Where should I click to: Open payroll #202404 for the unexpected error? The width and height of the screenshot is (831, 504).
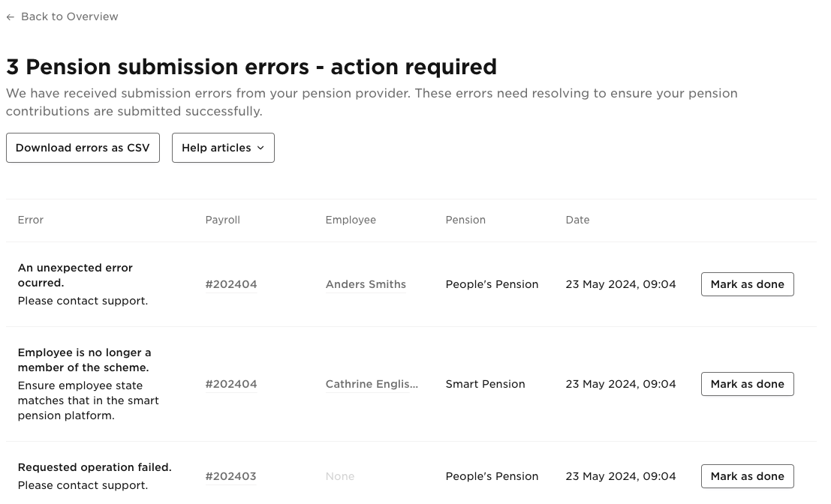tap(230, 284)
